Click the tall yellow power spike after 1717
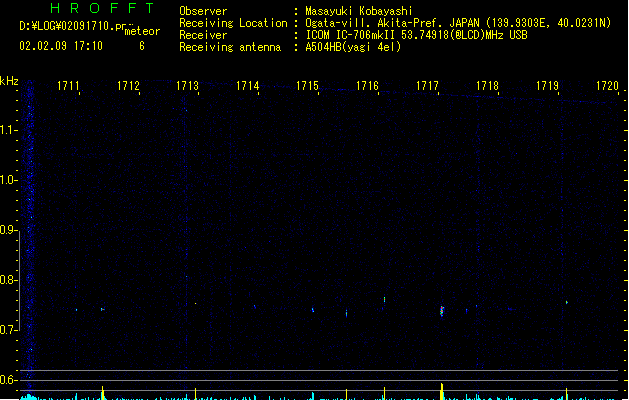Viewport: 629px width, 400px height. [x=442, y=391]
